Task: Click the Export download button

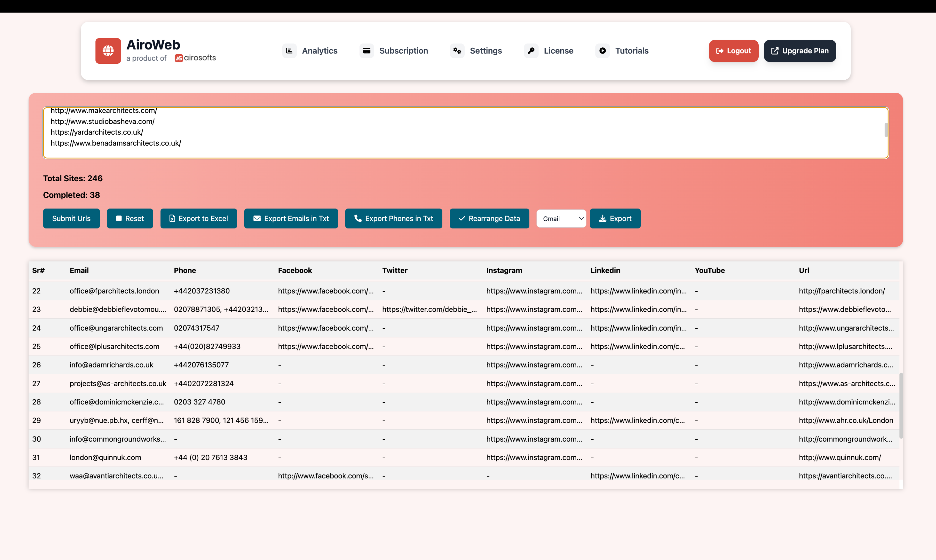Action: pyautogui.click(x=615, y=219)
